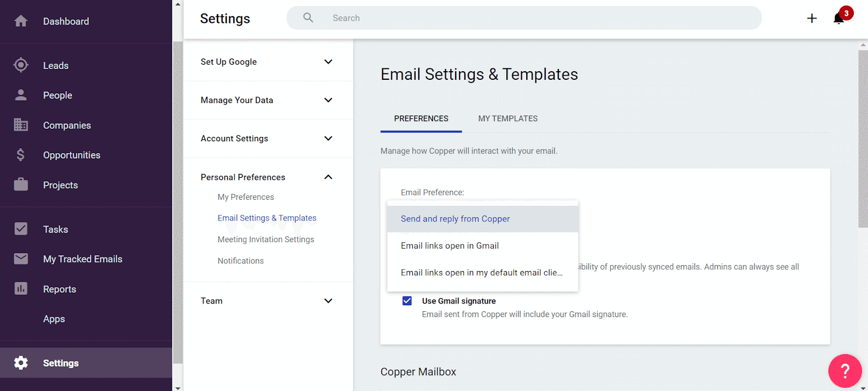Click the Tasks checkmark icon
This screenshot has height=391, width=868.
21,229
